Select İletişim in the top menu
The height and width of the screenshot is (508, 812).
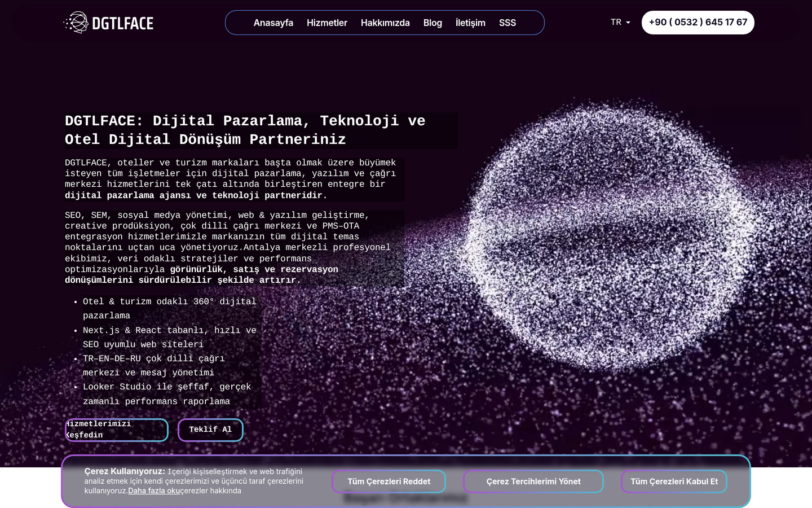[470, 23]
